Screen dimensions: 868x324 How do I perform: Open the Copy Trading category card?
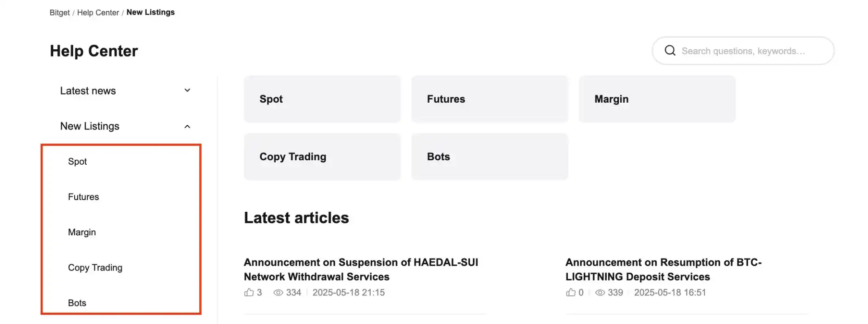pyautogui.click(x=322, y=157)
